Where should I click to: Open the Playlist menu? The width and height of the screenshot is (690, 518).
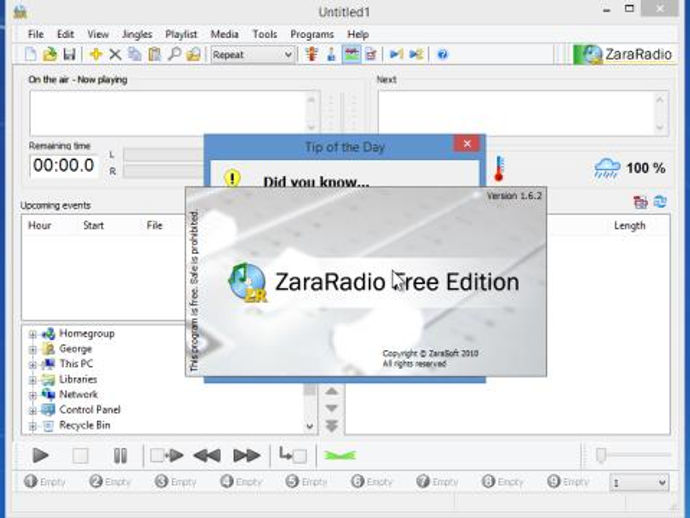181,34
